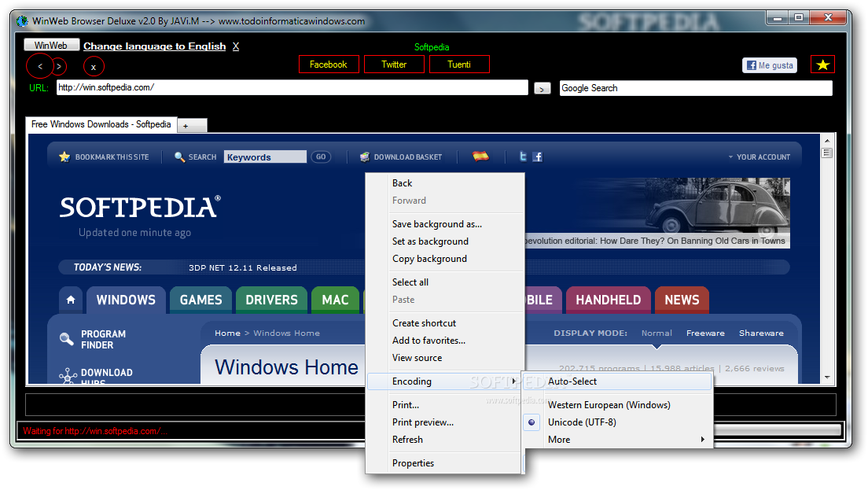Choose Select all in context menu
868x490 pixels.
click(444, 282)
